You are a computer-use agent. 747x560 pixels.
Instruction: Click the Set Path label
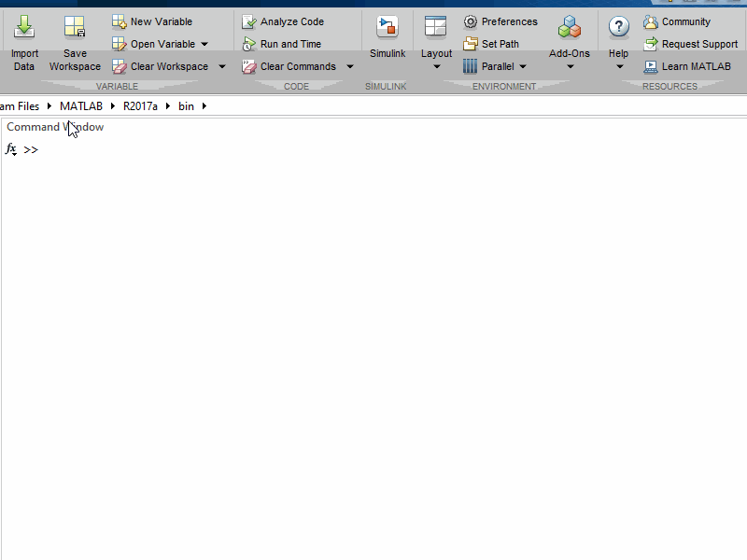pyautogui.click(x=500, y=44)
